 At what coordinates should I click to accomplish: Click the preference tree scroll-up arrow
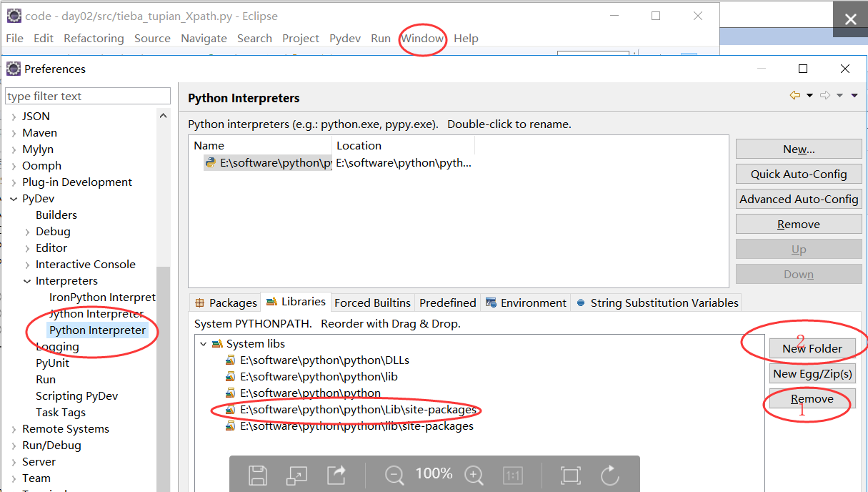[x=164, y=117]
